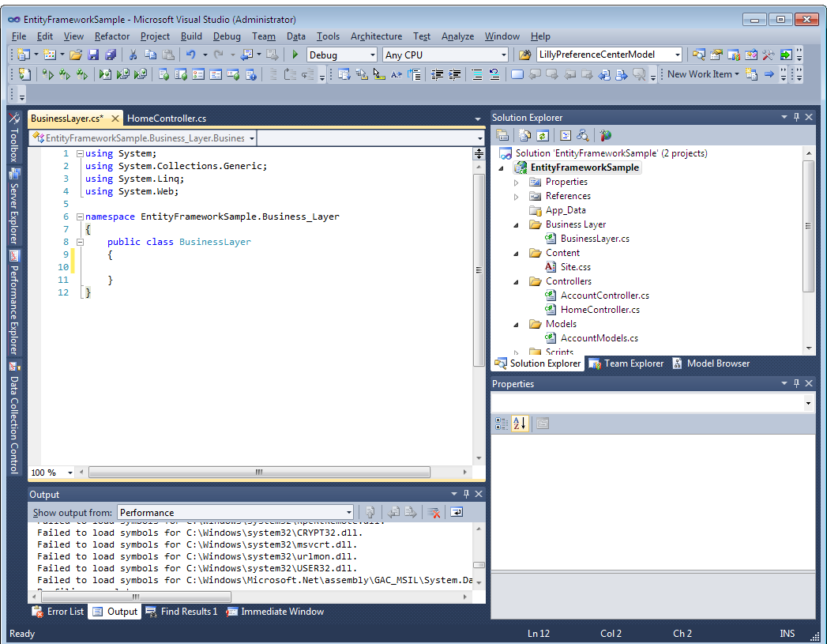Open the Properties Window toolbar icon

(716, 55)
